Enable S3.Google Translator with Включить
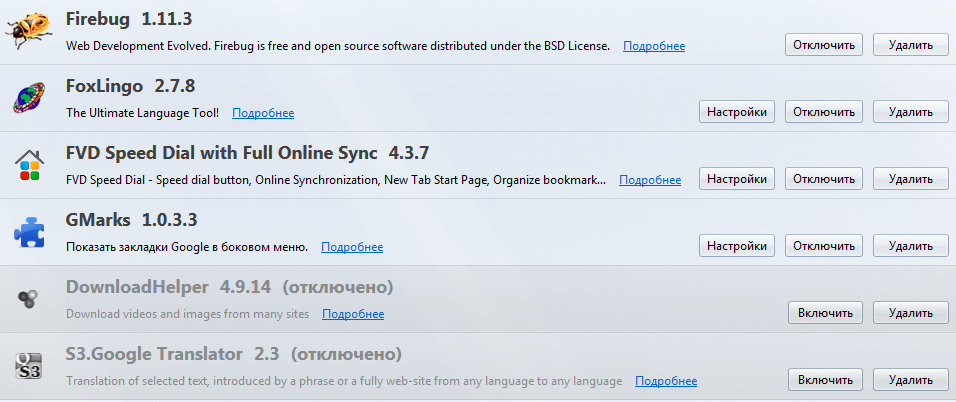Image resolution: width=956 pixels, height=402 pixels. tap(826, 380)
